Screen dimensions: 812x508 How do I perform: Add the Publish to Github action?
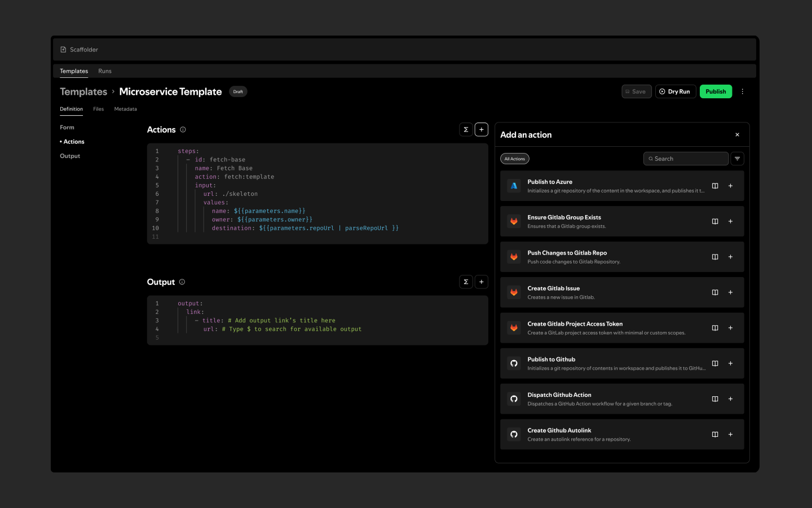[730, 364]
